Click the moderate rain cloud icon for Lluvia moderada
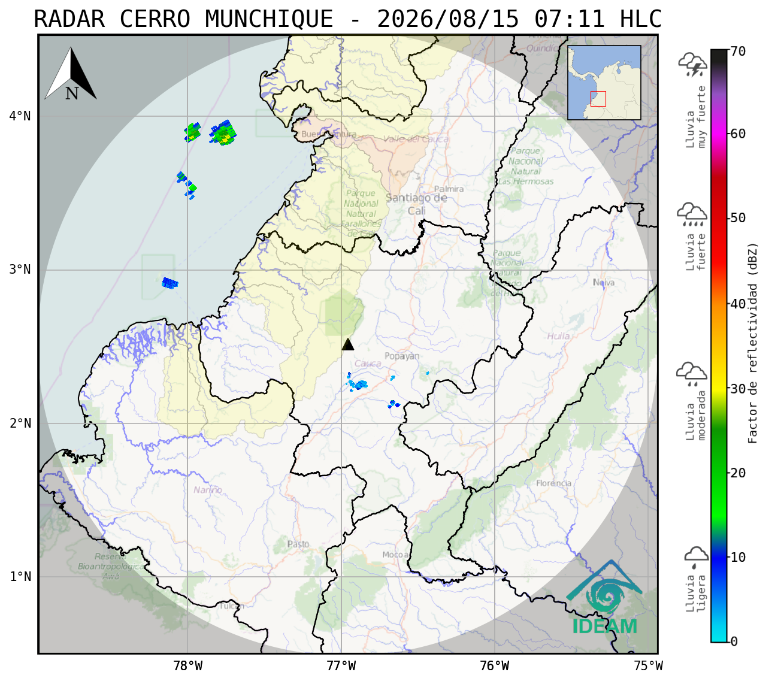 pos(692,374)
